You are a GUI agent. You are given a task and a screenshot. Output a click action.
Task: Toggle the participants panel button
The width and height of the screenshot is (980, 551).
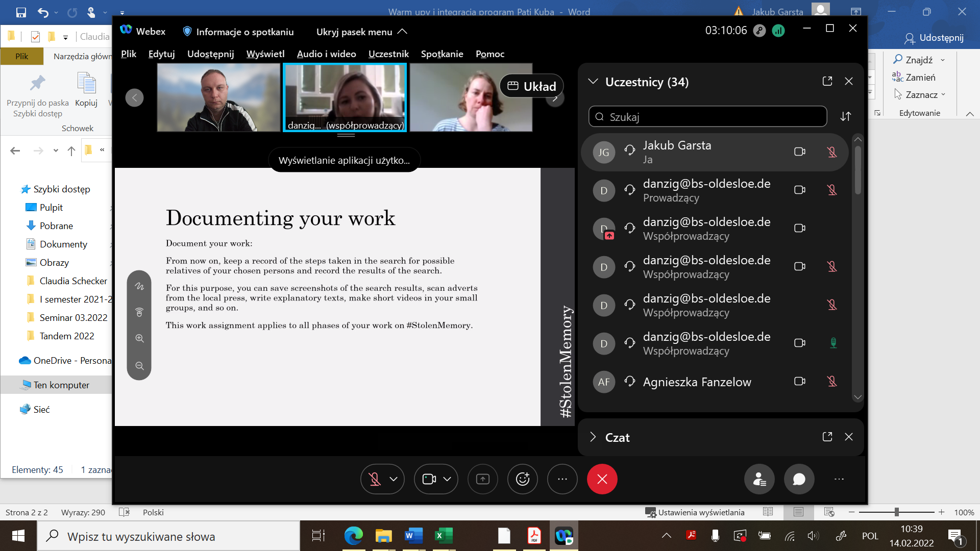pos(759,479)
